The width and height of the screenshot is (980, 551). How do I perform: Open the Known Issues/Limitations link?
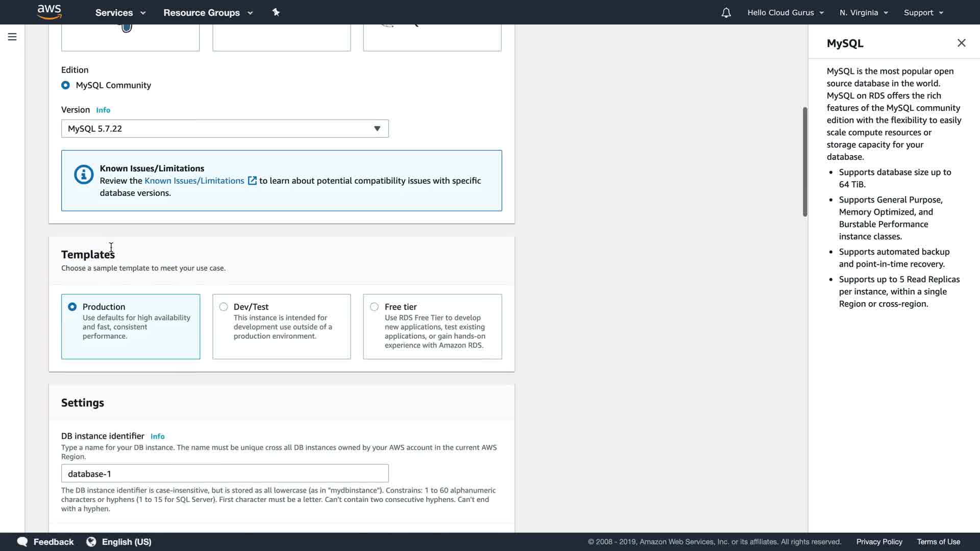[194, 181]
